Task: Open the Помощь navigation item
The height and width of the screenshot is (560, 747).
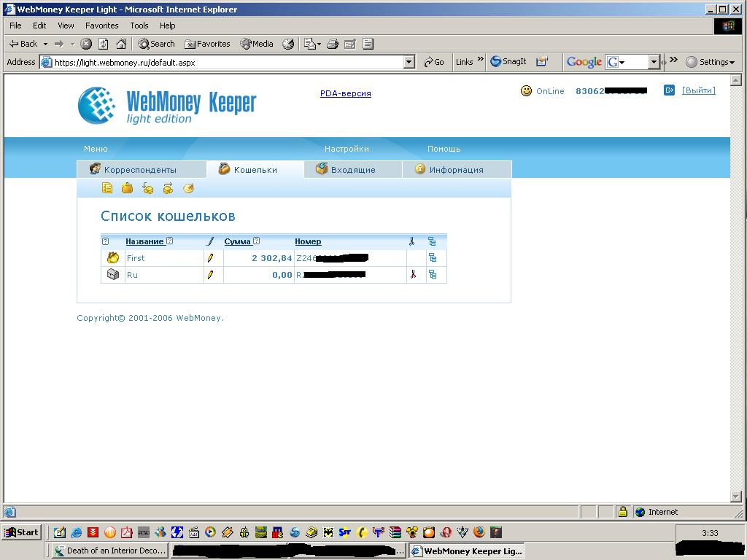Action: [444, 149]
